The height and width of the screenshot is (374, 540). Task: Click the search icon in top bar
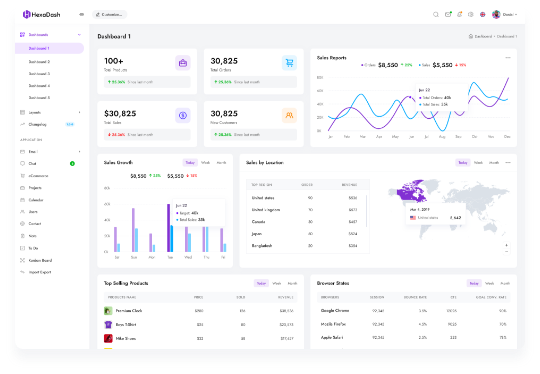(436, 14)
